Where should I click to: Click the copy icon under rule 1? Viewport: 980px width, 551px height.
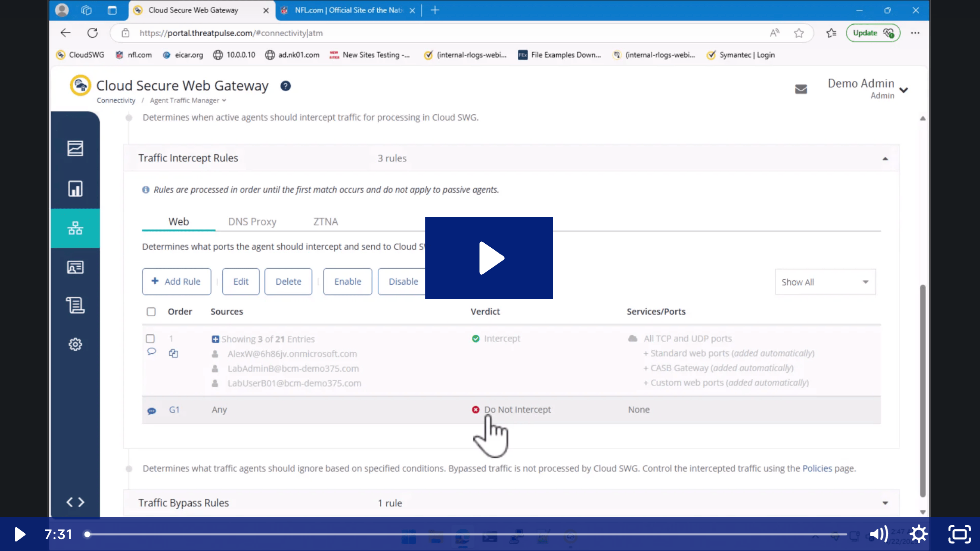tap(173, 353)
